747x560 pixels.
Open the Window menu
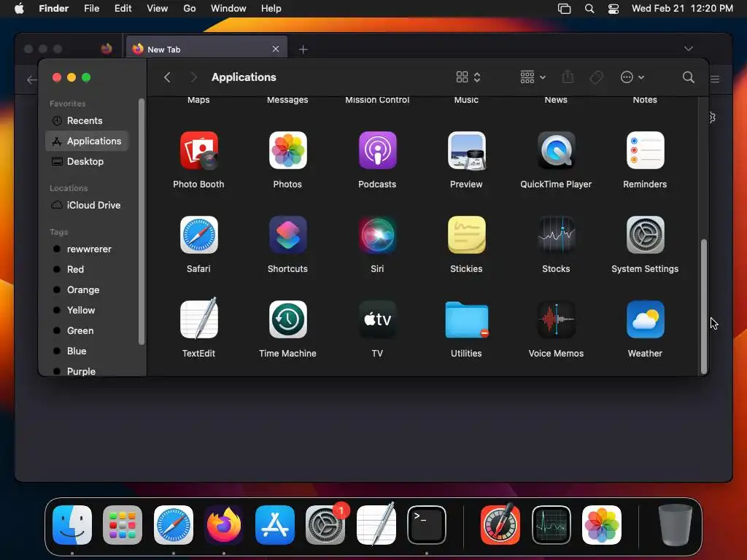click(x=228, y=9)
